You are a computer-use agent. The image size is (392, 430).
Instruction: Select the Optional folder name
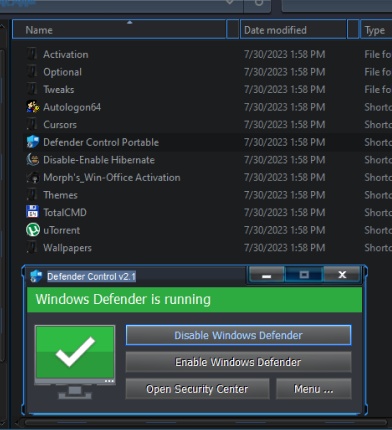[62, 72]
